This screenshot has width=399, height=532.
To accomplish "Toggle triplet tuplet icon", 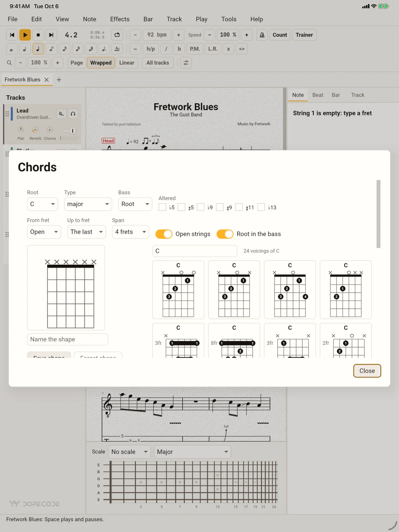I will (117, 49).
